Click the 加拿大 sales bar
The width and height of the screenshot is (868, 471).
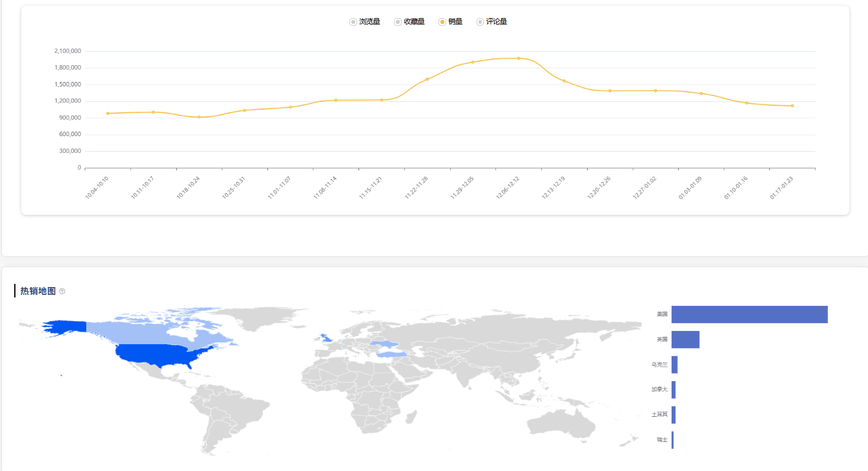coord(675,390)
